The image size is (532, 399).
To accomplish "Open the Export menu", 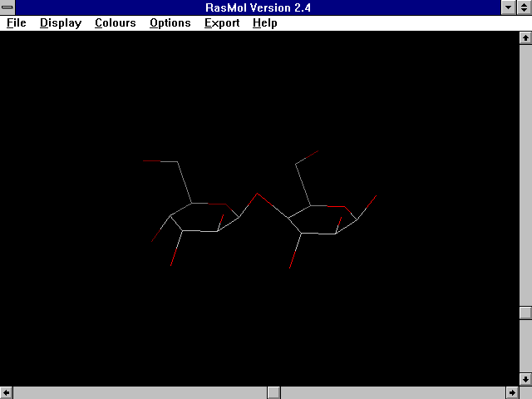I will pyautogui.click(x=222, y=23).
